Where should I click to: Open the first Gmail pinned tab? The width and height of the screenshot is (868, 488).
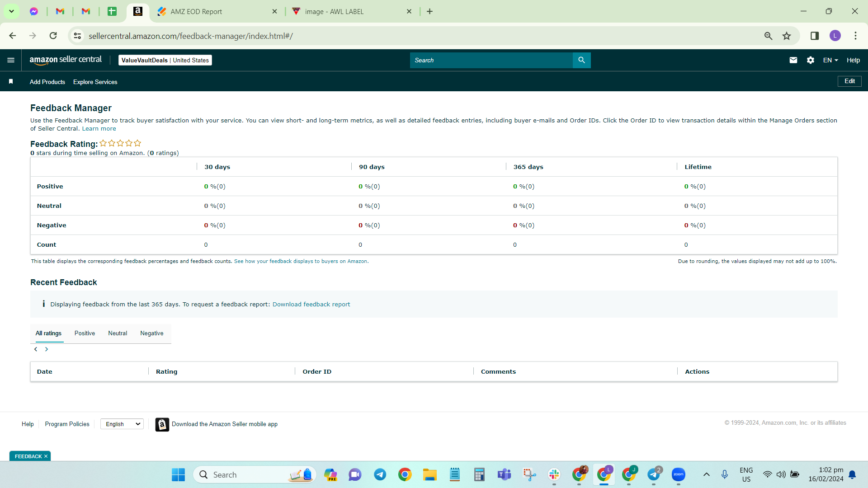click(x=60, y=11)
